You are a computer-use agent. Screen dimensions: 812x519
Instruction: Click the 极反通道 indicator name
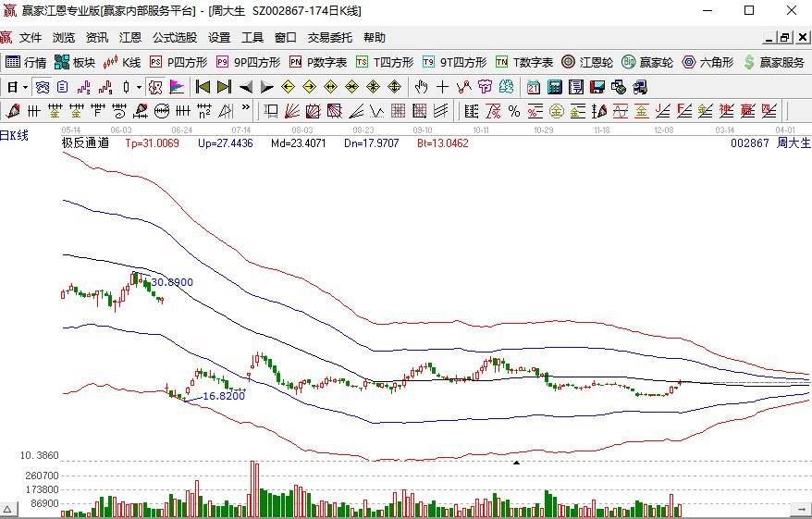[85, 143]
